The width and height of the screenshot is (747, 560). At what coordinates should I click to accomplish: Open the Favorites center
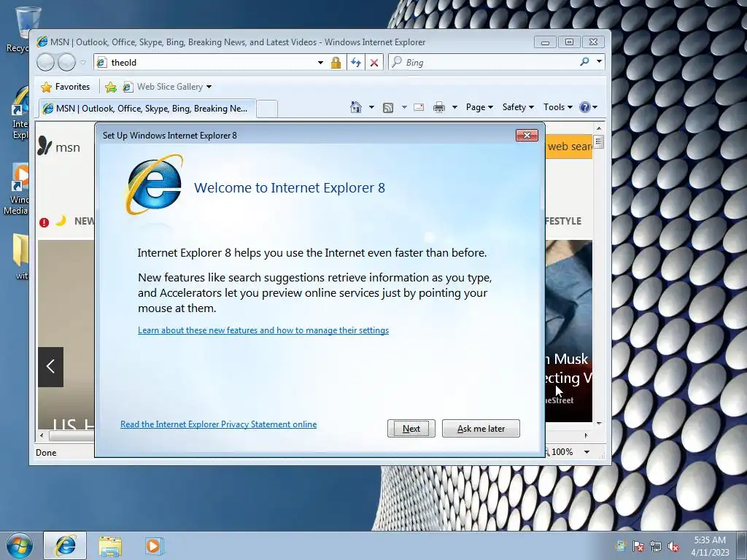(65, 87)
